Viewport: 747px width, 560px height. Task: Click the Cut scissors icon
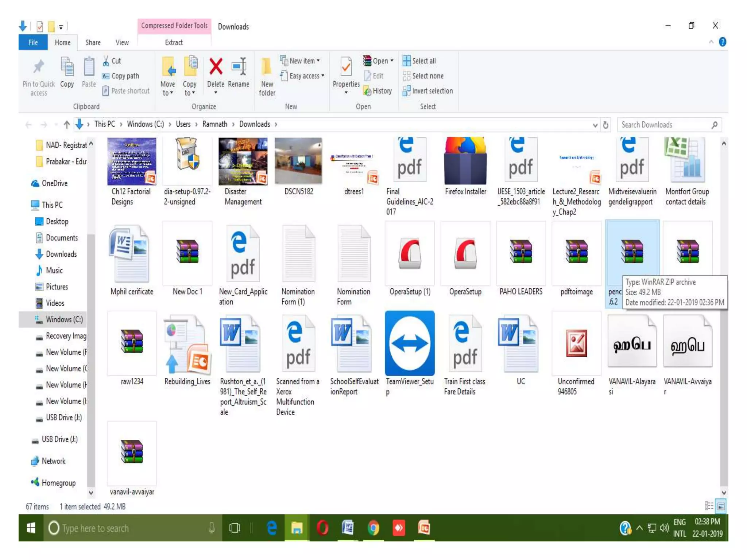pos(106,61)
